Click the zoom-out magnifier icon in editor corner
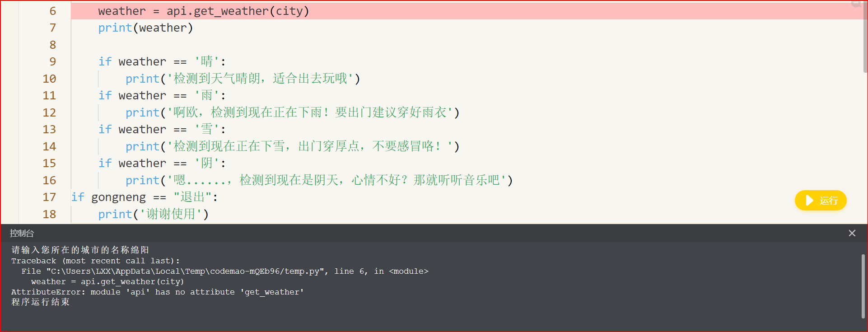This screenshot has width=868, height=332. (856, 4)
